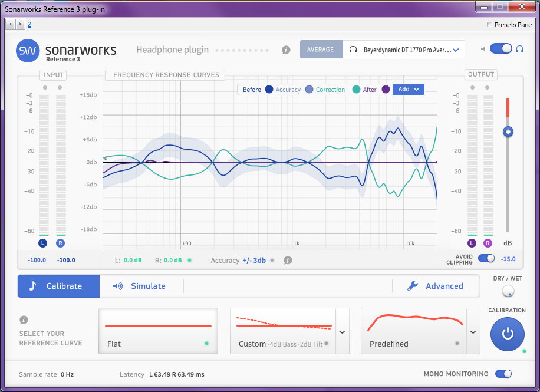Open the Advanced settings tab

point(436,286)
